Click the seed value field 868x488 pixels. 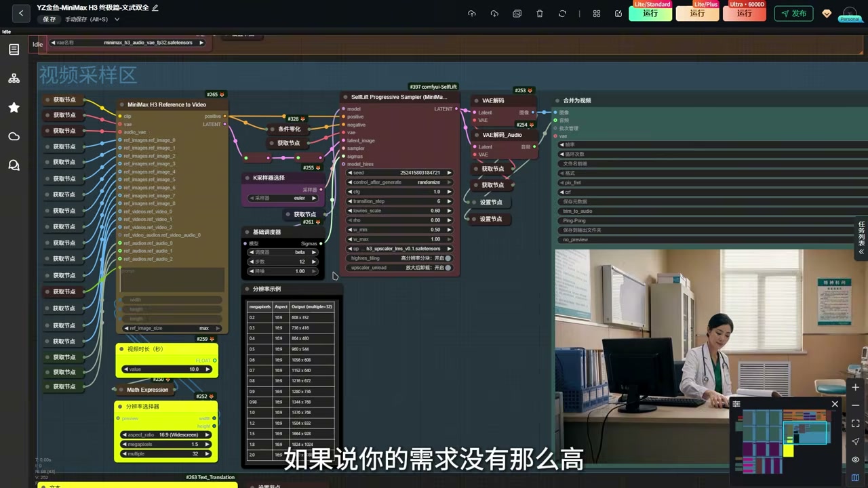click(x=399, y=173)
